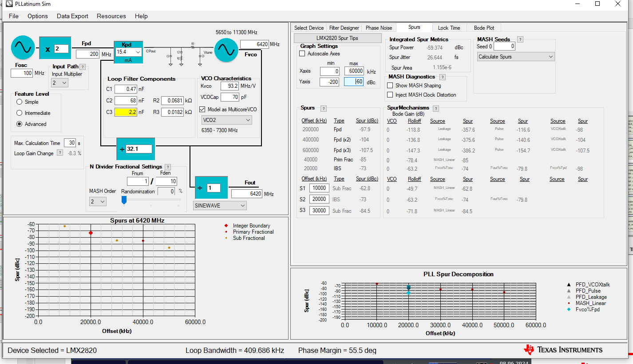Click the Fosc reference oscillator sine wave icon
Viewport: 633px width, 364px height.
(x=23, y=47)
